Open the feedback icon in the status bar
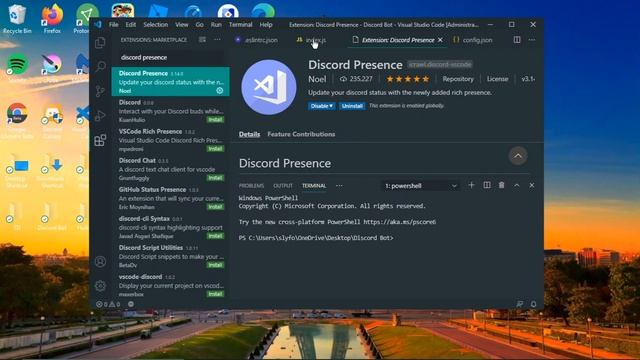640x360 pixels. pos(520,304)
